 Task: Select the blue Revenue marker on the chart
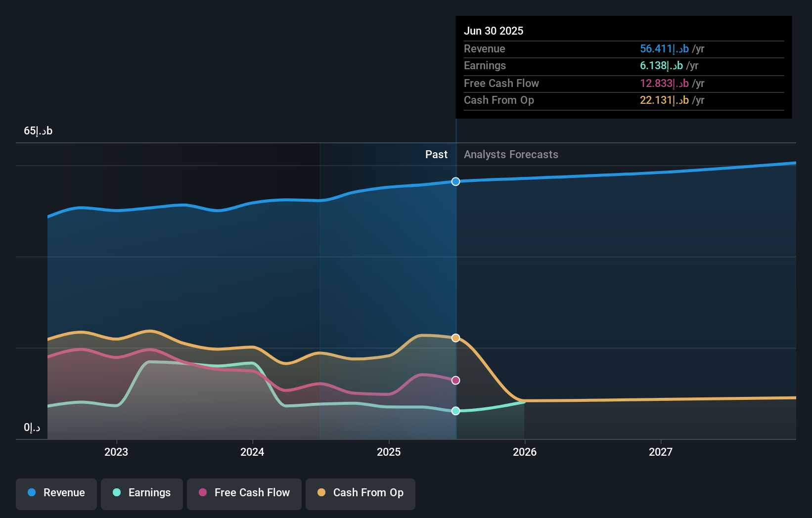(x=455, y=181)
